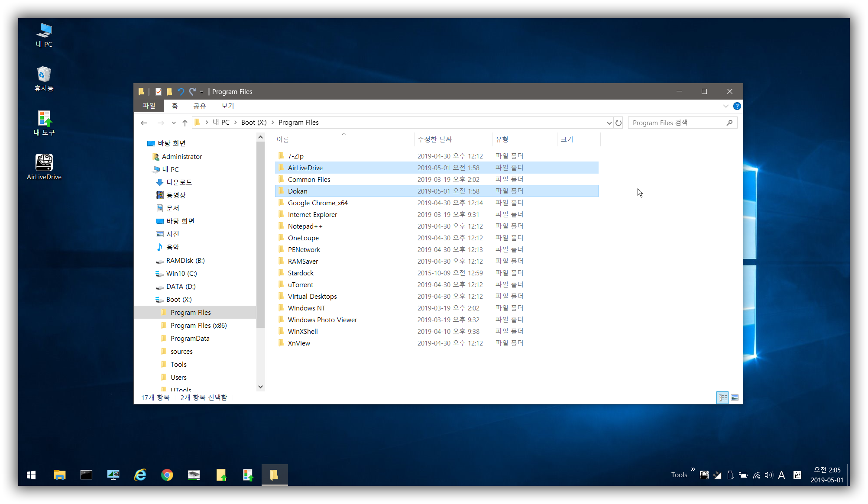Open the wireless network tray icon
This screenshot has height=504, width=868.
(x=756, y=475)
